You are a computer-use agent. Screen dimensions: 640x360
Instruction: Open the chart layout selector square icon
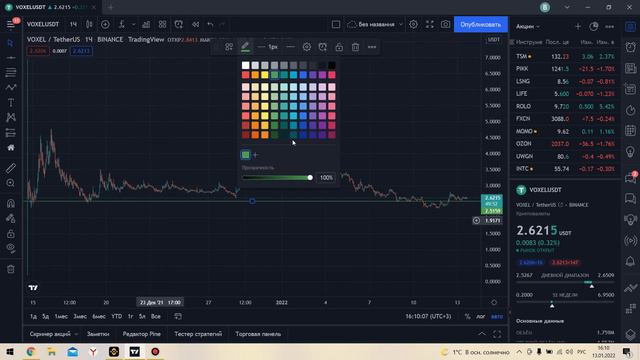[336, 24]
